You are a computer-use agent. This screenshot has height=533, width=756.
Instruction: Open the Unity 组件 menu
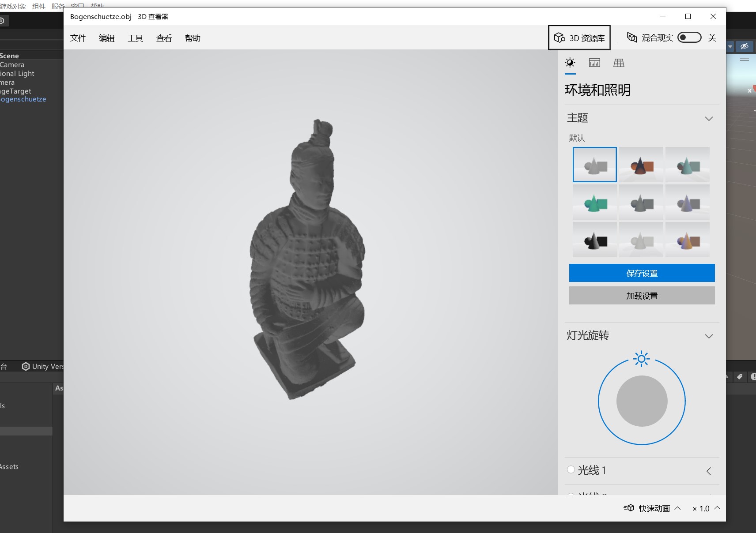coord(39,6)
